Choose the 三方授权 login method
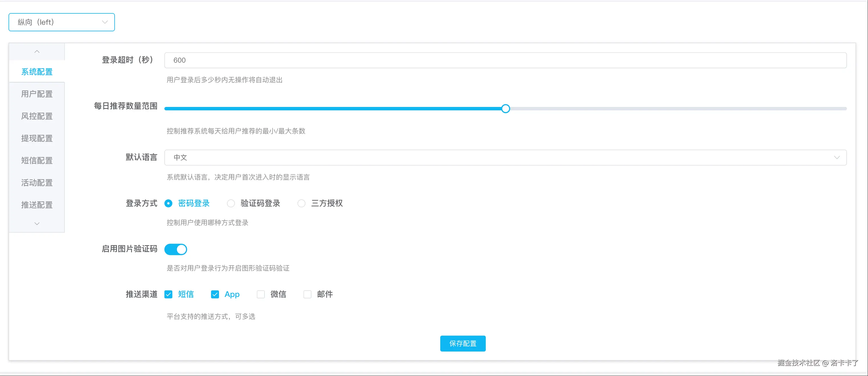 click(x=301, y=203)
